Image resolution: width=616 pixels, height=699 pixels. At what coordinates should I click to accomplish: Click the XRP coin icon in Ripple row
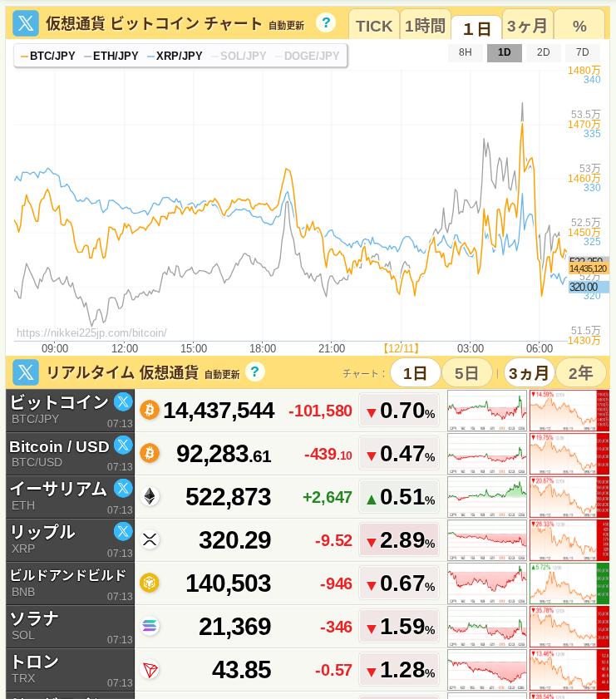tap(150, 539)
